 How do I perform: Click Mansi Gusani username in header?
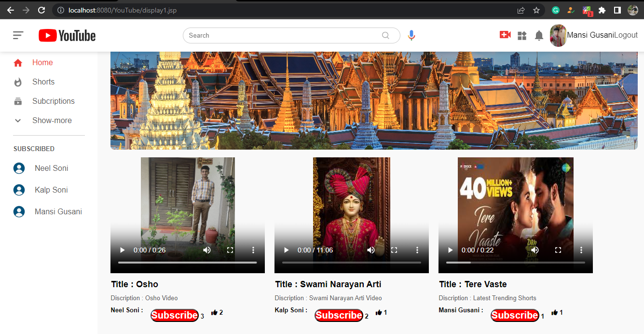590,35
